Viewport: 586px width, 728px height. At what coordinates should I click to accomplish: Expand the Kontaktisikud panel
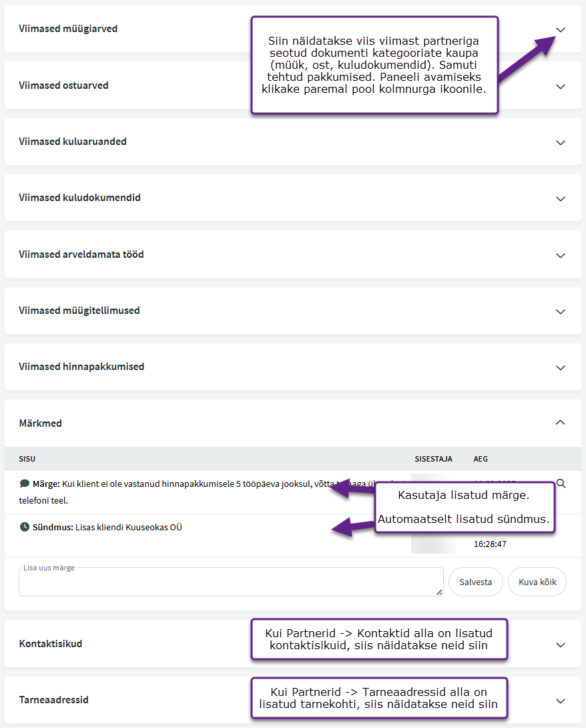coord(561,645)
